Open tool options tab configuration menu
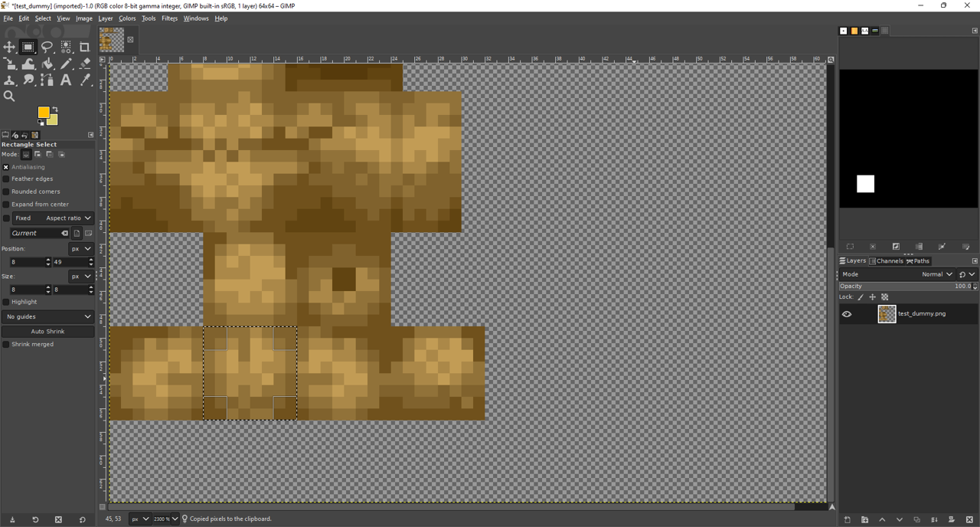This screenshot has width=980, height=527. (90, 135)
